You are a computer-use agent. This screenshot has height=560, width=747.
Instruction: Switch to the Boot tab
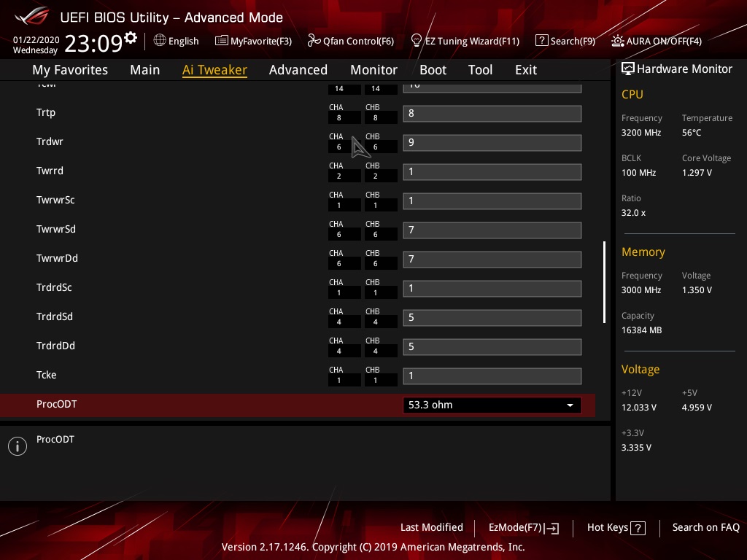pos(433,70)
